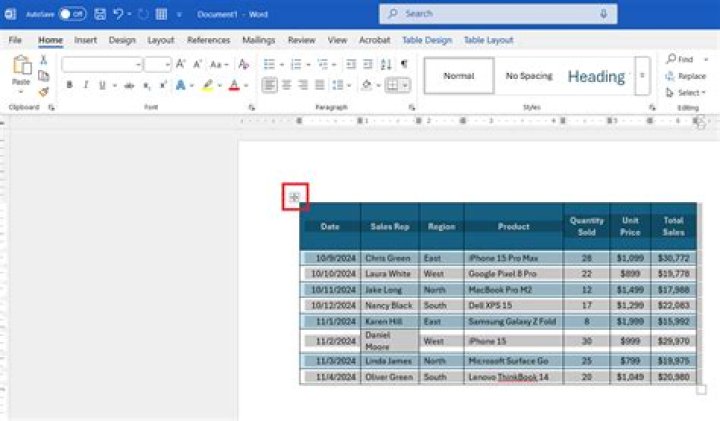The height and width of the screenshot is (421, 720).
Task: Open the Table Design tab
Action: point(427,40)
